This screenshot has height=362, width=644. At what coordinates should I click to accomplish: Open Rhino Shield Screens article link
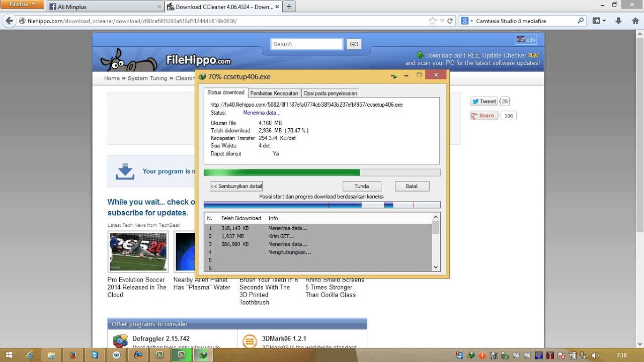click(335, 287)
